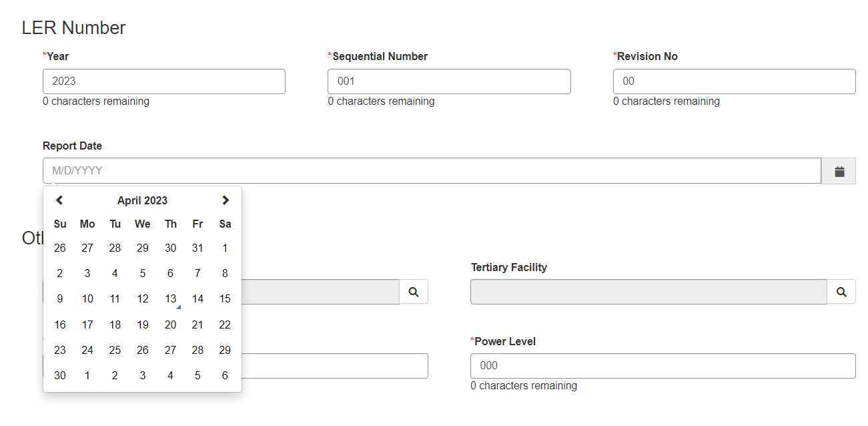This screenshot has height=426, width=868.
Task: Click the Revision No input box
Action: (x=734, y=81)
